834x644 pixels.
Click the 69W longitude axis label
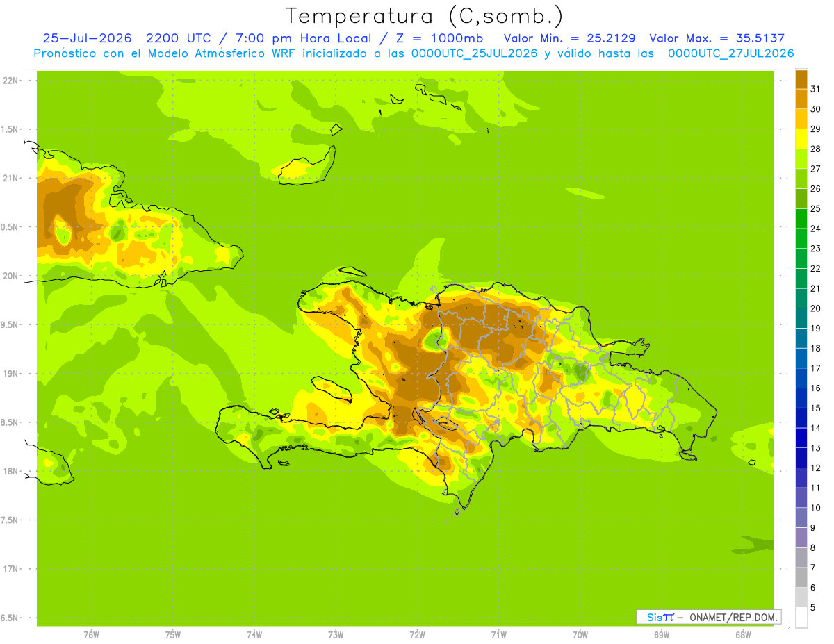pyautogui.click(x=662, y=634)
